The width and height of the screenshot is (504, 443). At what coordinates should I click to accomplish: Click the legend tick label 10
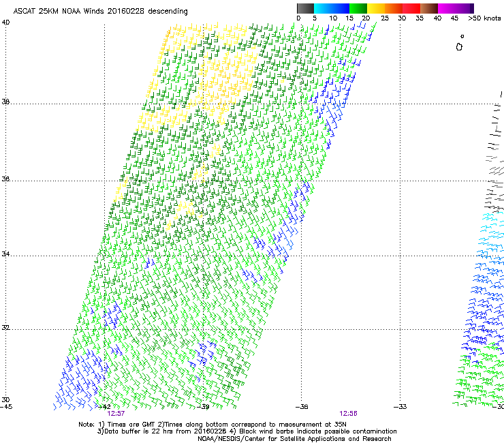click(x=333, y=18)
